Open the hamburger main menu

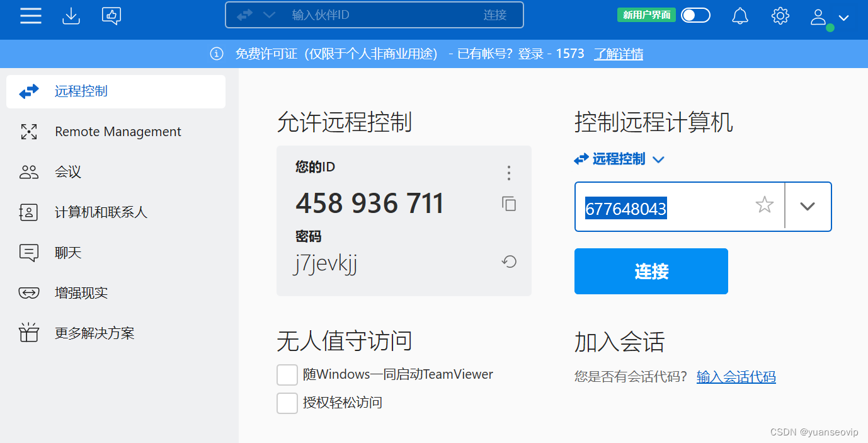click(x=30, y=16)
